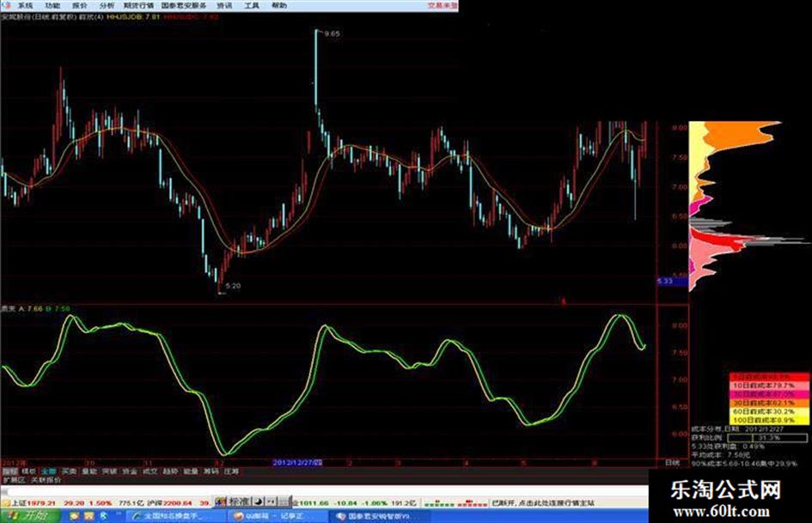Open the 工具 menu

[252, 5]
